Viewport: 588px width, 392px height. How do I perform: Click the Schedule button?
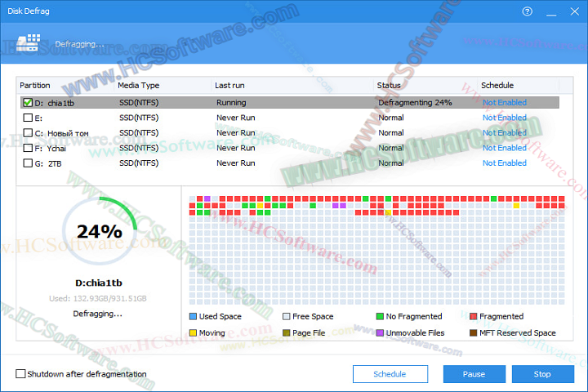pyautogui.click(x=390, y=374)
